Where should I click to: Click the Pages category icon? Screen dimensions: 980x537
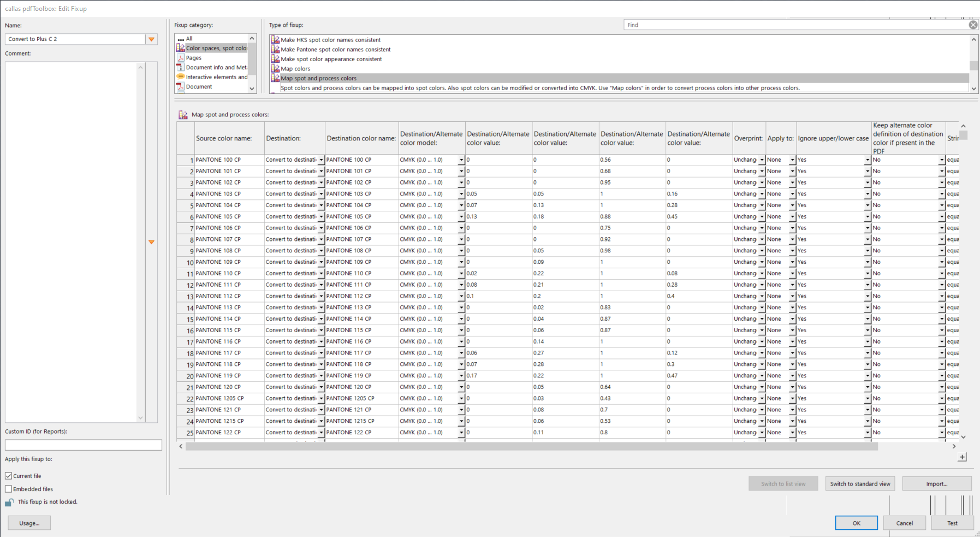click(180, 58)
